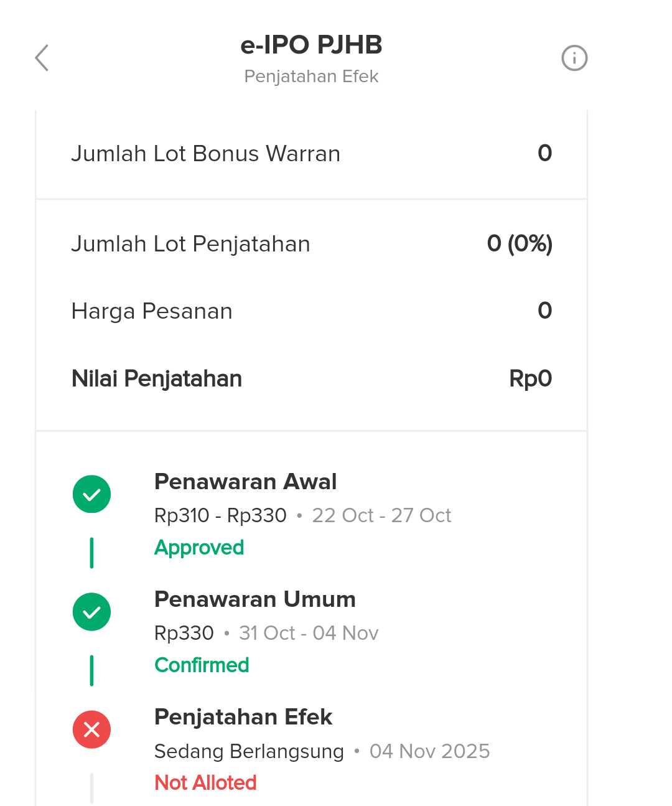Screen dimensions: 672x806
Task: Tap the 0 (0%) allotment amount
Action: [520, 244]
